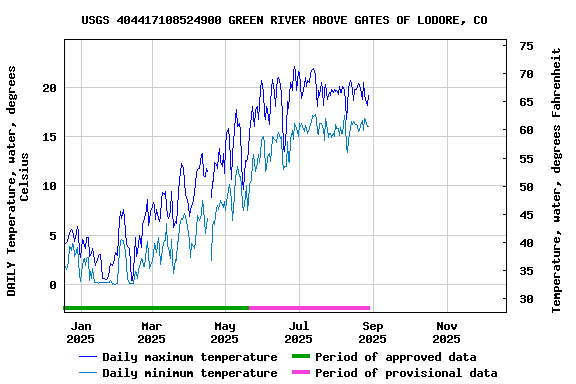Click the 'Sep 2025' x-axis label

point(372,332)
